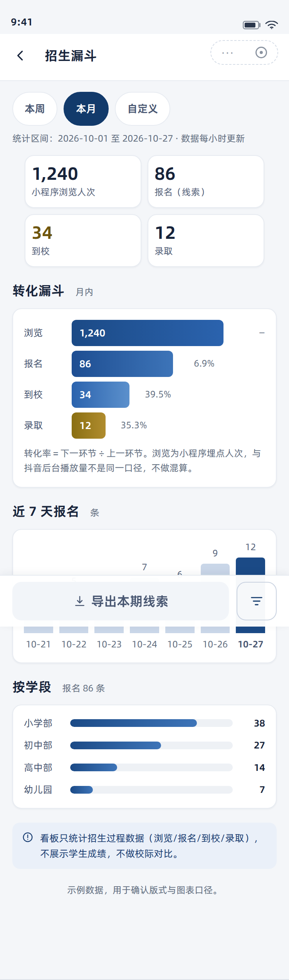Open the filter icon button

pos(256,601)
